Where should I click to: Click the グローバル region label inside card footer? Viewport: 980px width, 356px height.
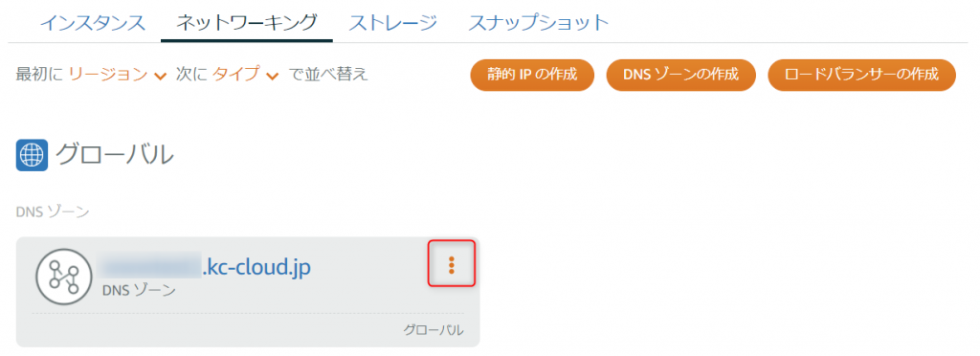point(434,330)
